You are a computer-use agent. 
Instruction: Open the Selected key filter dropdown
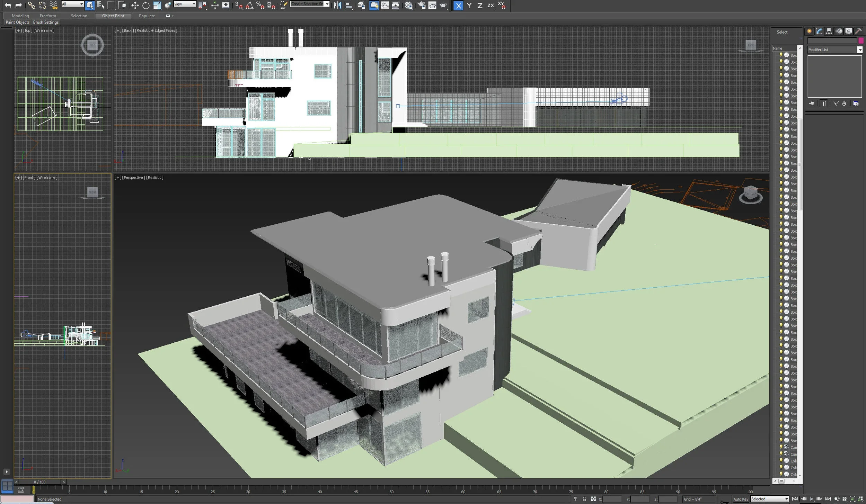pos(786,499)
